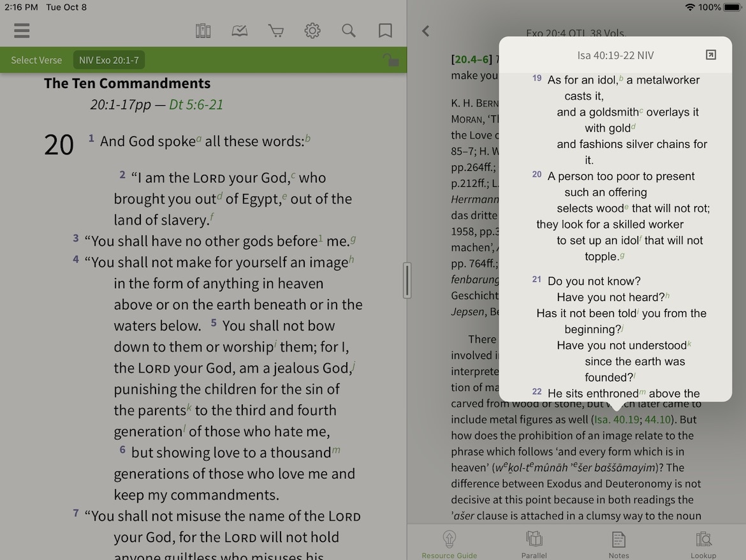
Task: Tap the [20.4–6] section reference
Action: 471,59
